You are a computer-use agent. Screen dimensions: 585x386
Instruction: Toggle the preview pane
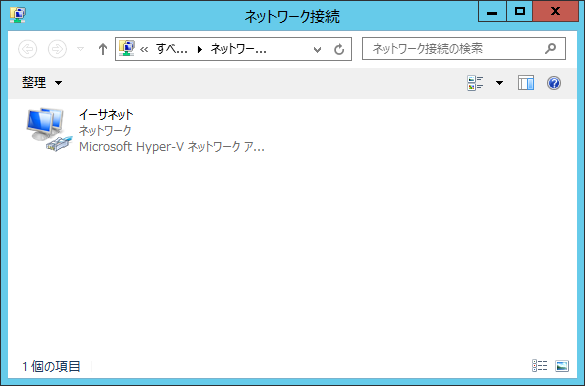(526, 83)
